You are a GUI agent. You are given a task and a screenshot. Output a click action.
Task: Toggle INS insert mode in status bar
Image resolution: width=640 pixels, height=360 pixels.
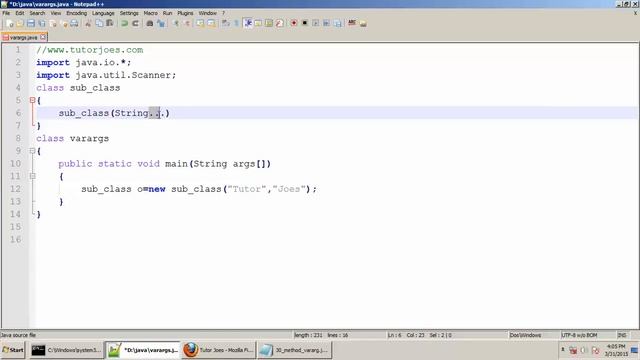(x=622, y=335)
